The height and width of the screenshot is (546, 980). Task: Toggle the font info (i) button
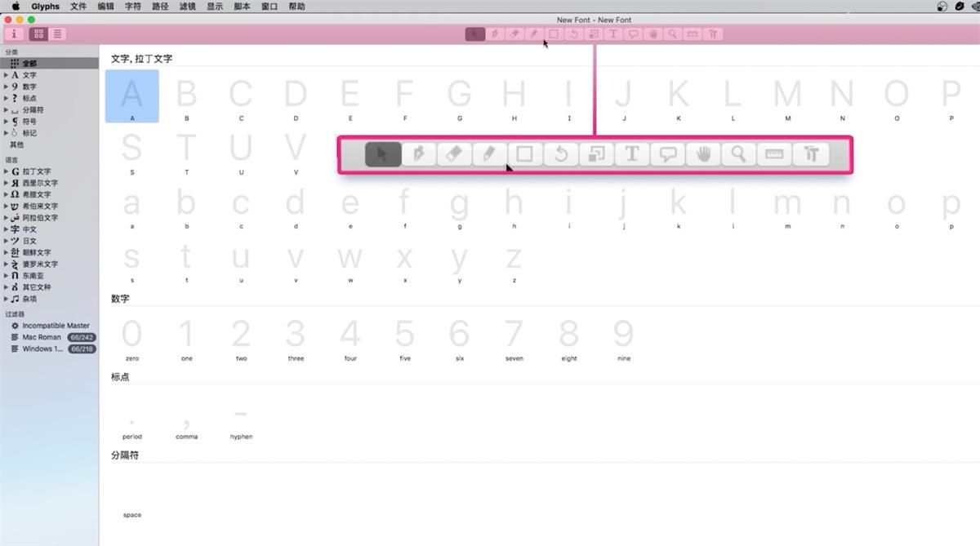(14, 34)
